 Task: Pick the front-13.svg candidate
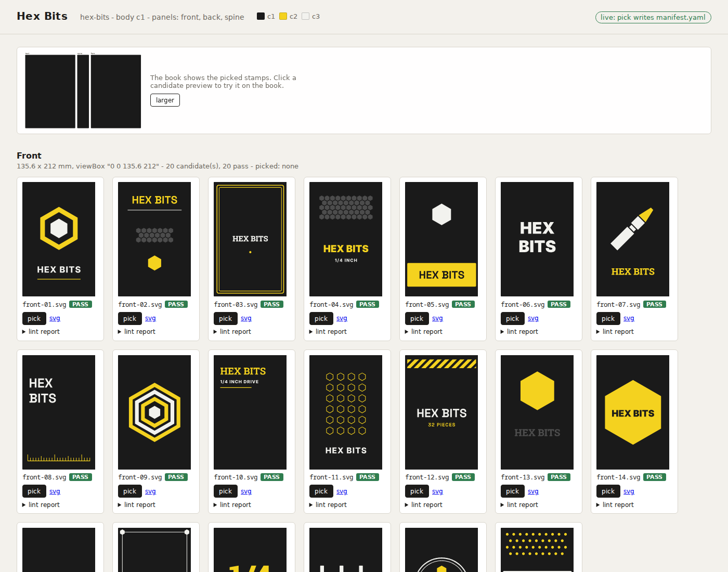tap(513, 491)
